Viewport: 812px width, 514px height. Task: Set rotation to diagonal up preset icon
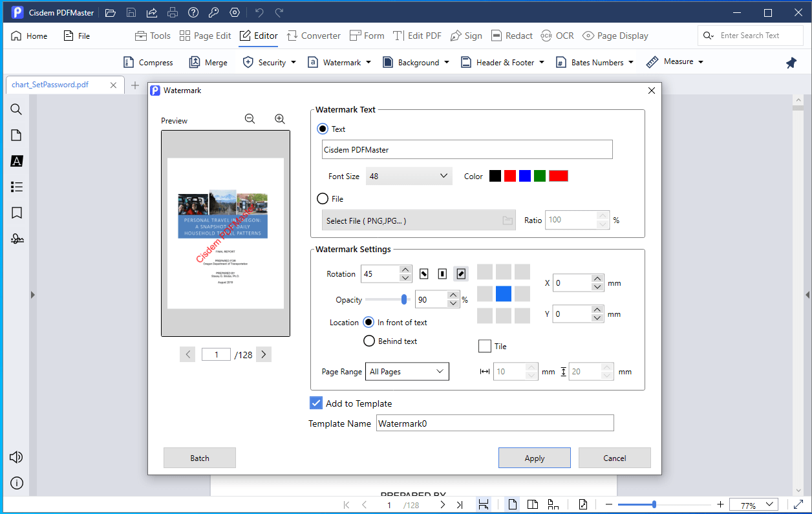coord(460,274)
